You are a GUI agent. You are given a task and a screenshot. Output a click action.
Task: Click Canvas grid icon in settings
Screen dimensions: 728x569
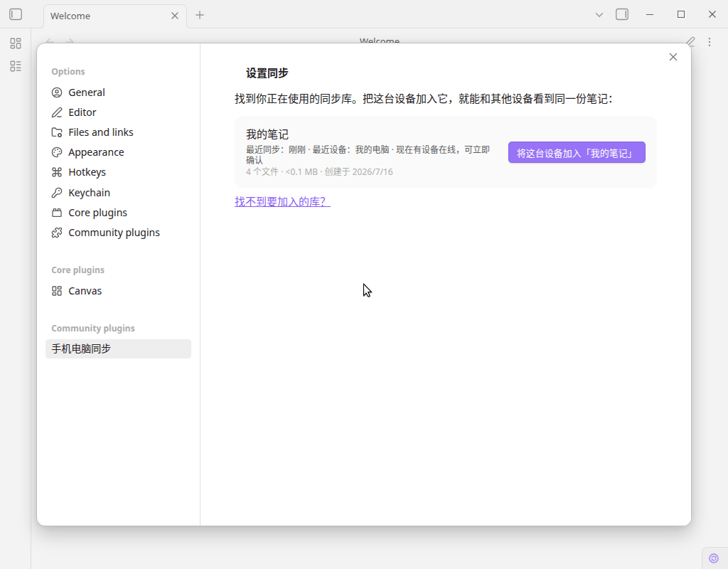57,291
